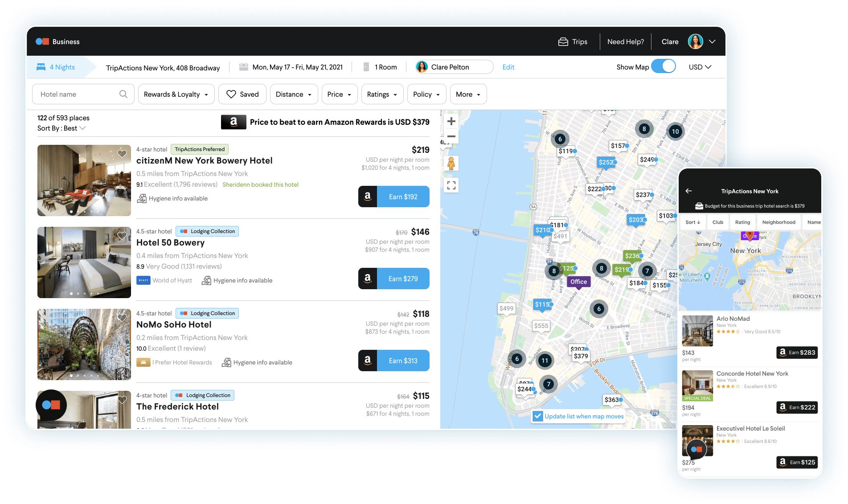Click the Amazon logo in price banner
This screenshot has width=848, height=504.
(x=234, y=122)
